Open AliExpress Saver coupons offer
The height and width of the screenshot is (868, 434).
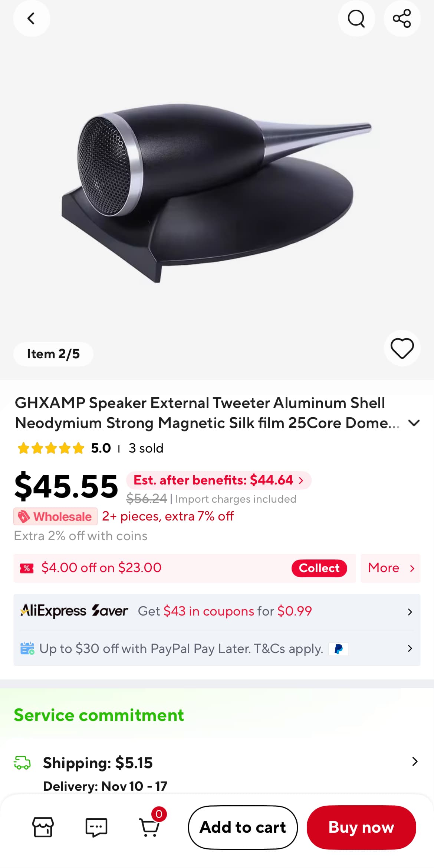(217, 611)
